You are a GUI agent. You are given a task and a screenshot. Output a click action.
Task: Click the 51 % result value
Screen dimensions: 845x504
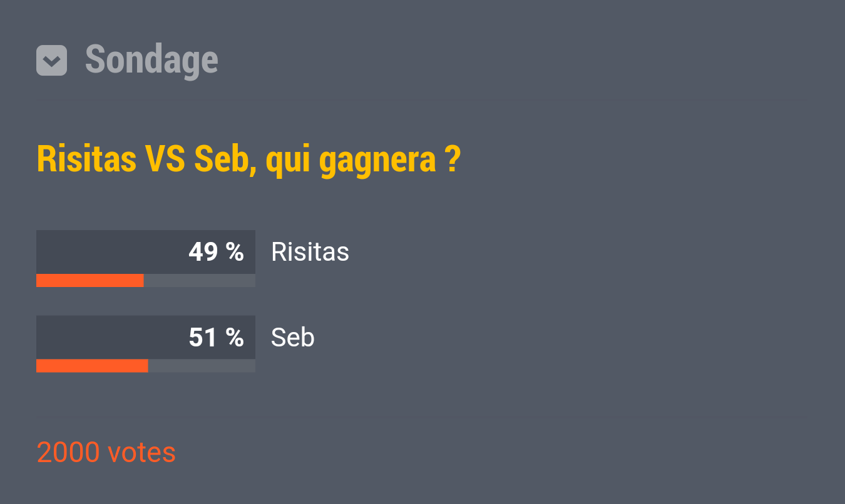[x=216, y=338]
